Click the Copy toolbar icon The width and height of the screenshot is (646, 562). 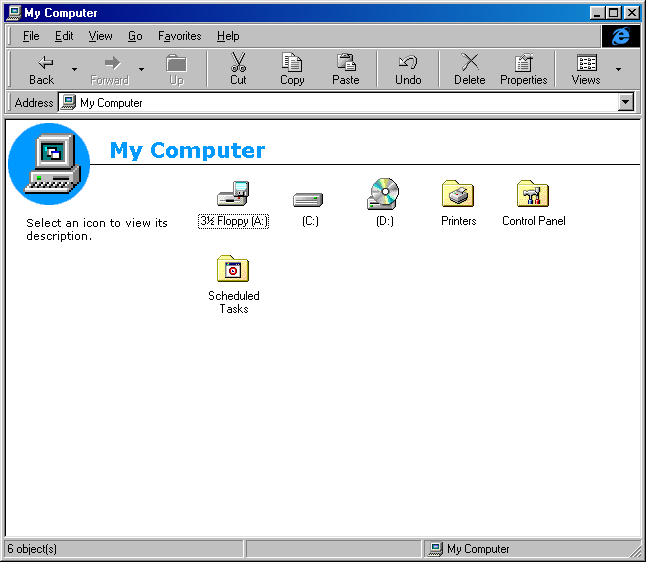(292, 69)
